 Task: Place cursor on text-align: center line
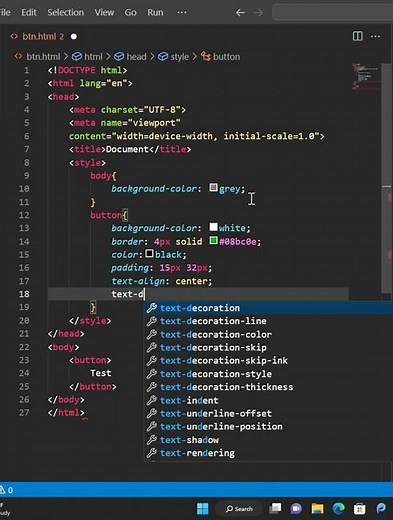[x=162, y=281]
